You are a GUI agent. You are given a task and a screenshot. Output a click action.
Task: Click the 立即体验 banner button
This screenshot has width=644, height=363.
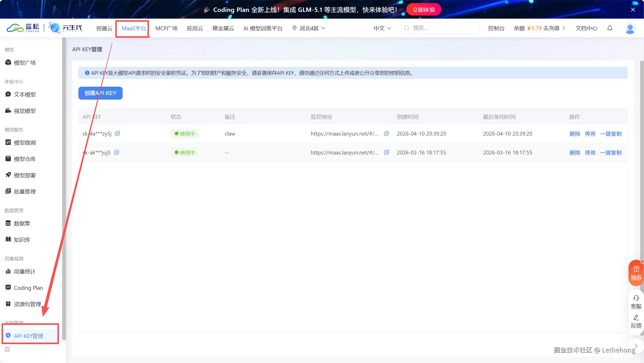[424, 10]
